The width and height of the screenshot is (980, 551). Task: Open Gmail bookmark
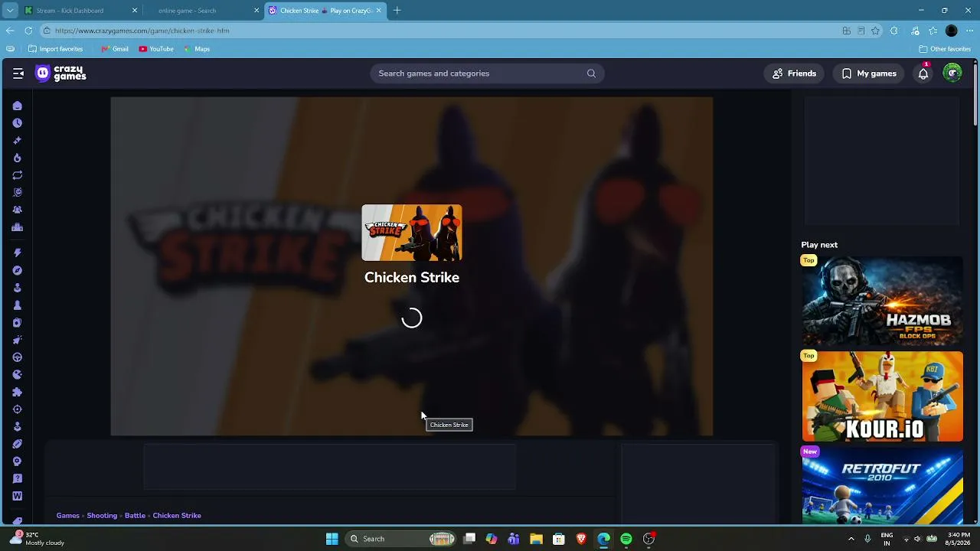coord(115,49)
